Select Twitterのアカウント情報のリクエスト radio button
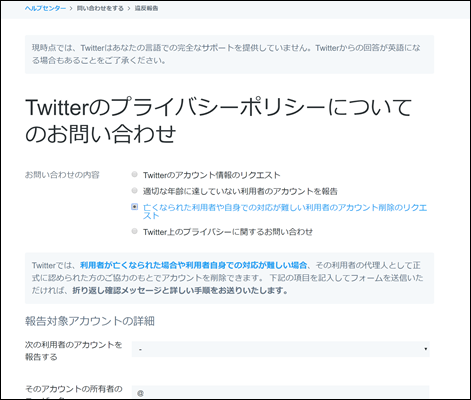 (x=134, y=174)
